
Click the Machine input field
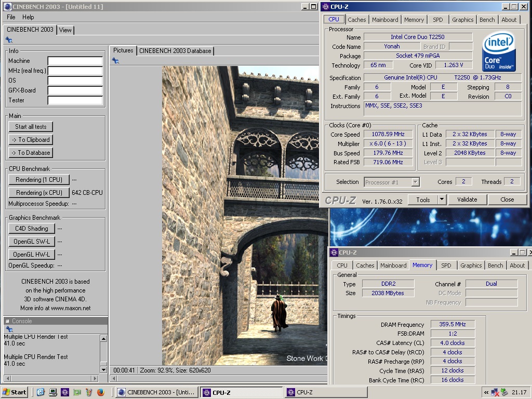75,61
